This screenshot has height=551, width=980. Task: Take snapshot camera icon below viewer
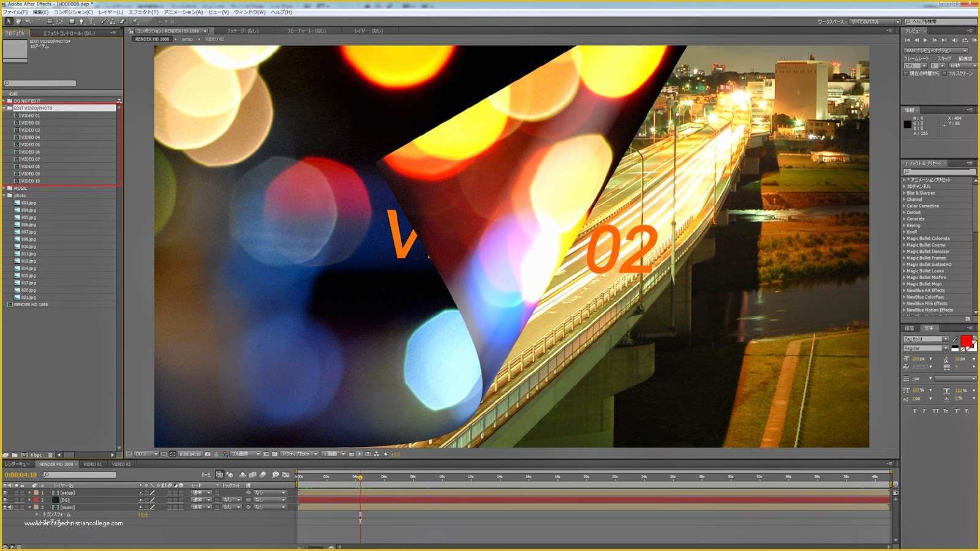(208, 454)
